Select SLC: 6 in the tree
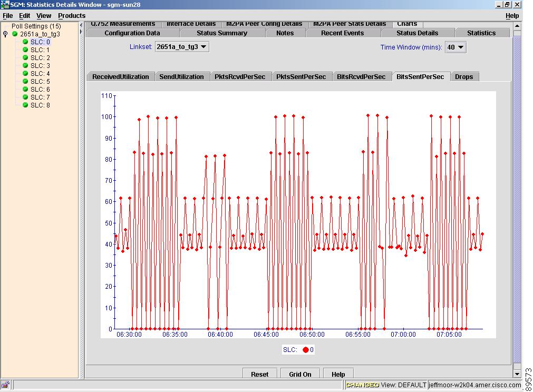This screenshot has height=392, width=533. [40, 90]
